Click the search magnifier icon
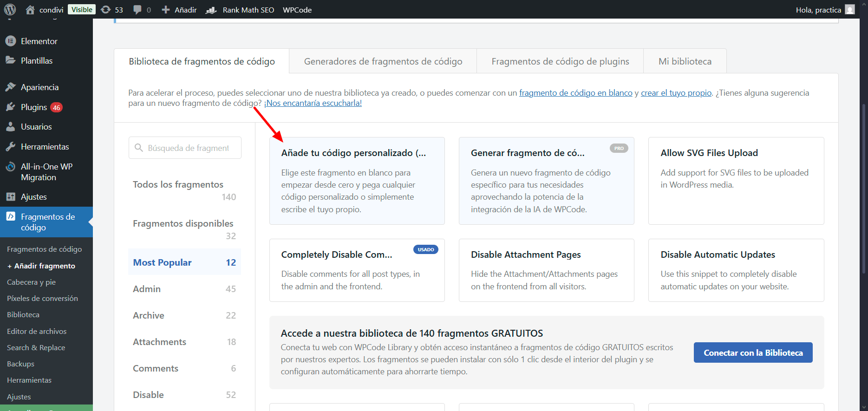This screenshot has width=868, height=411. coord(138,148)
